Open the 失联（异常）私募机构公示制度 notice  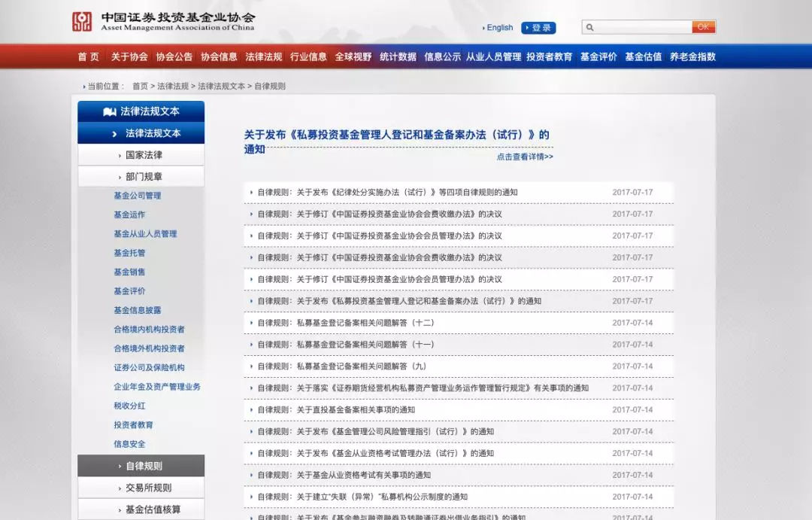(362, 497)
